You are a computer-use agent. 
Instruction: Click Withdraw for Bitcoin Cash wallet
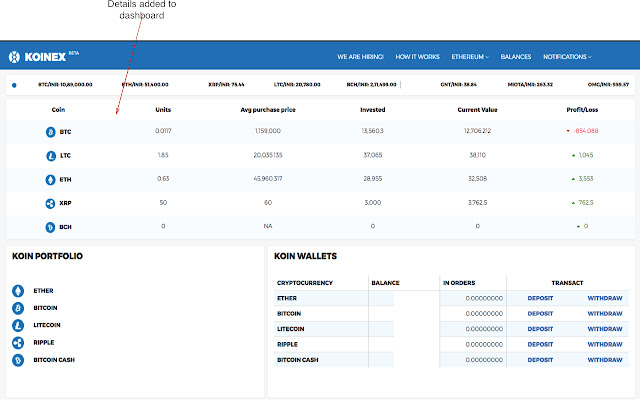pyautogui.click(x=605, y=360)
